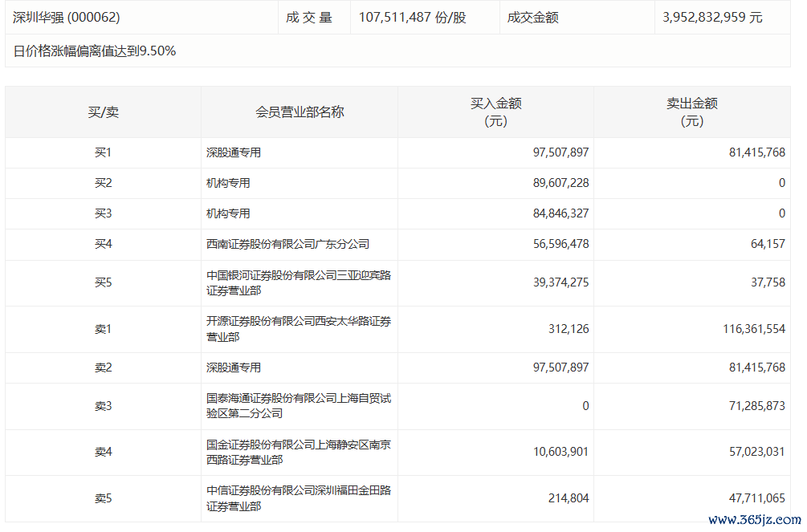Image resolution: width=807 pixels, height=532 pixels.
Task: Click 国泰海通证券 上海自贸试验区第二分公司 name
Action: pyautogui.click(x=299, y=406)
